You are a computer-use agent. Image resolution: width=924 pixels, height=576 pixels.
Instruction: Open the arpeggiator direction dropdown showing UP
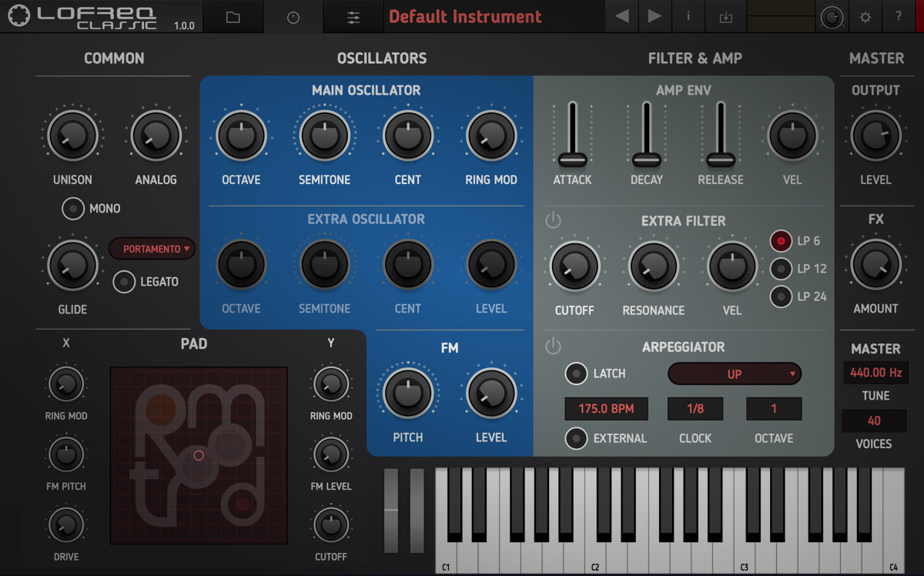coord(734,373)
